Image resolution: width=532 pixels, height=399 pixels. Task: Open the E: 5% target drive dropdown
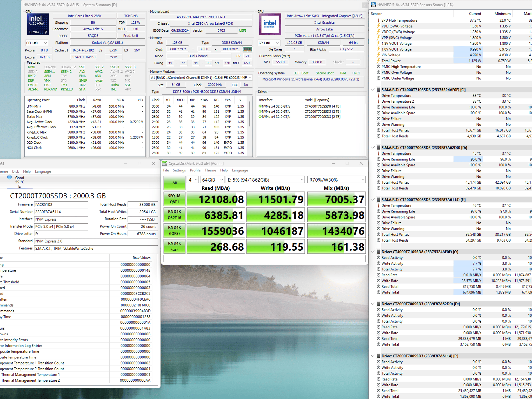[x=265, y=180]
